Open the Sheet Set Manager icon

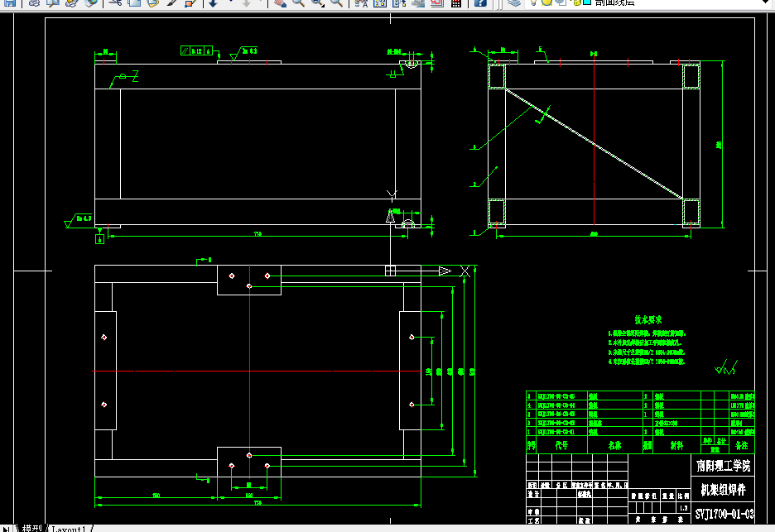(417, 2)
